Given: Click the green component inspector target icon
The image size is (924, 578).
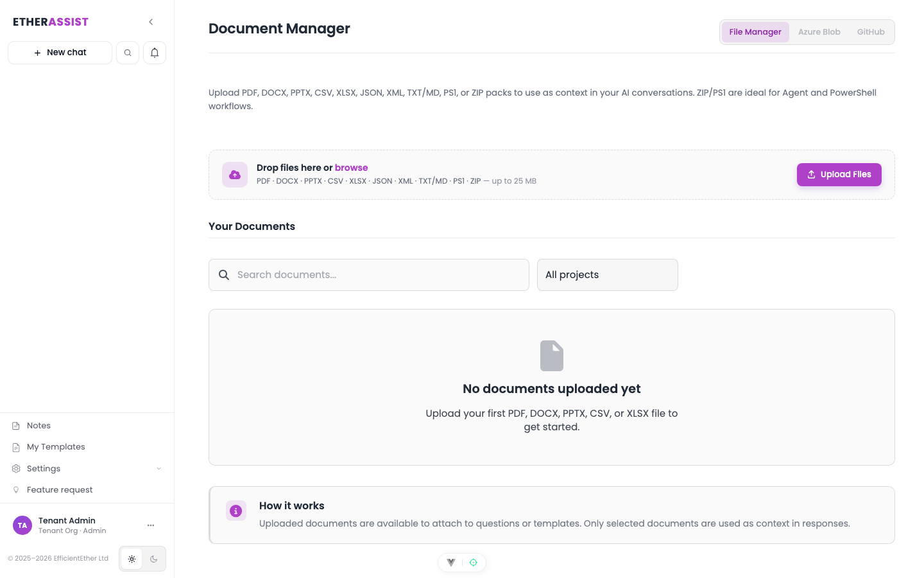Looking at the screenshot, I should [x=474, y=563].
